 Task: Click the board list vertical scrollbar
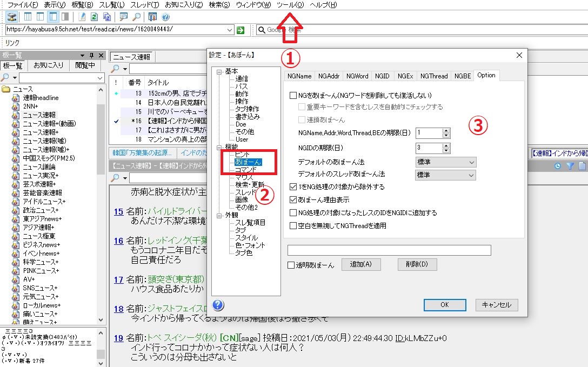click(x=101, y=204)
